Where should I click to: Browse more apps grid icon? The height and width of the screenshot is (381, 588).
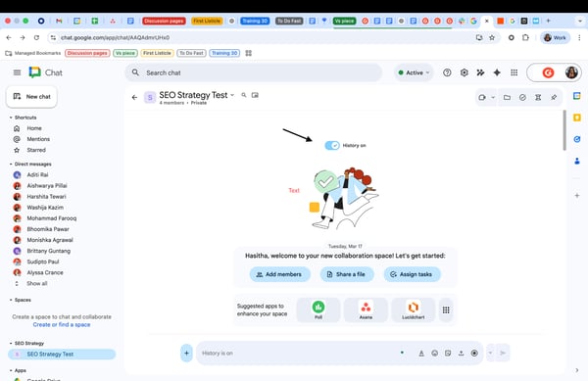(446, 310)
